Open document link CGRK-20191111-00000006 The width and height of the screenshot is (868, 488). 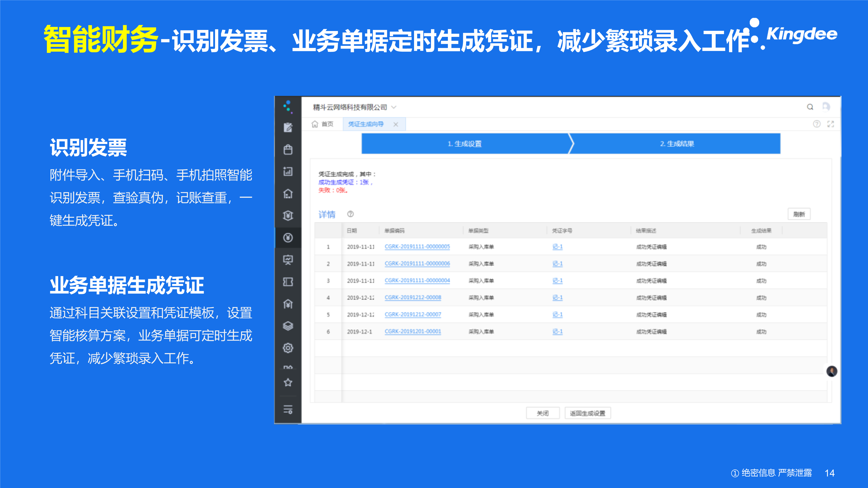coord(417,263)
